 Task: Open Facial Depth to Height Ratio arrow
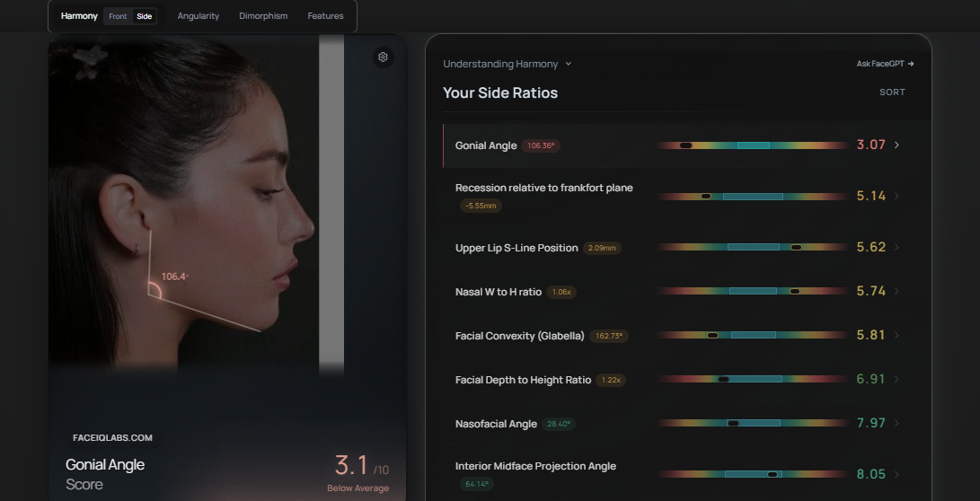[896, 379]
